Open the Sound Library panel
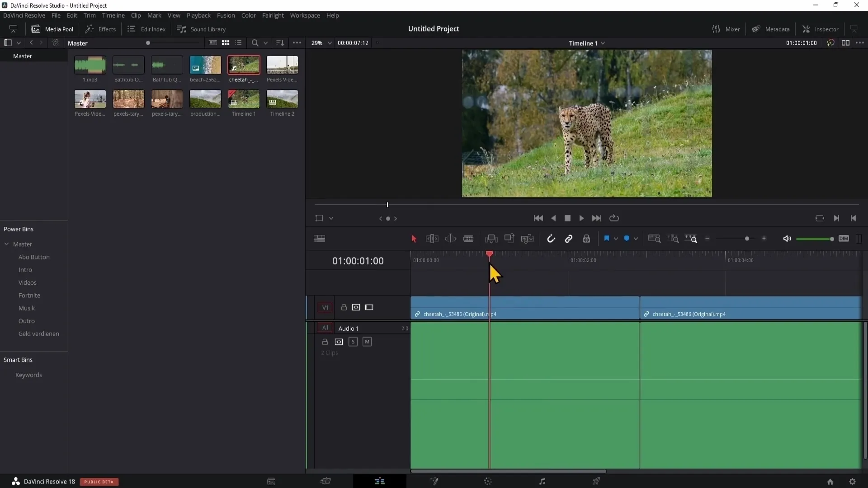Screen dimensions: 868x488 [x=201, y=29]
